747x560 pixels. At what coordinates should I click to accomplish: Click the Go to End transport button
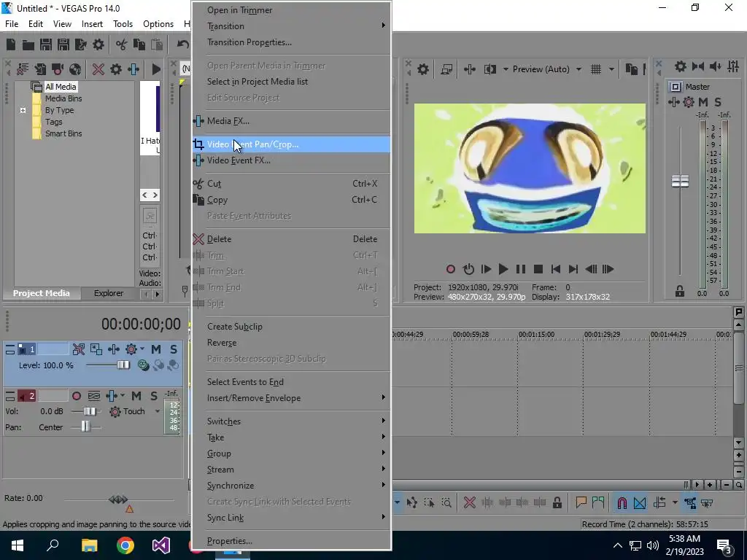click(573, 269)
